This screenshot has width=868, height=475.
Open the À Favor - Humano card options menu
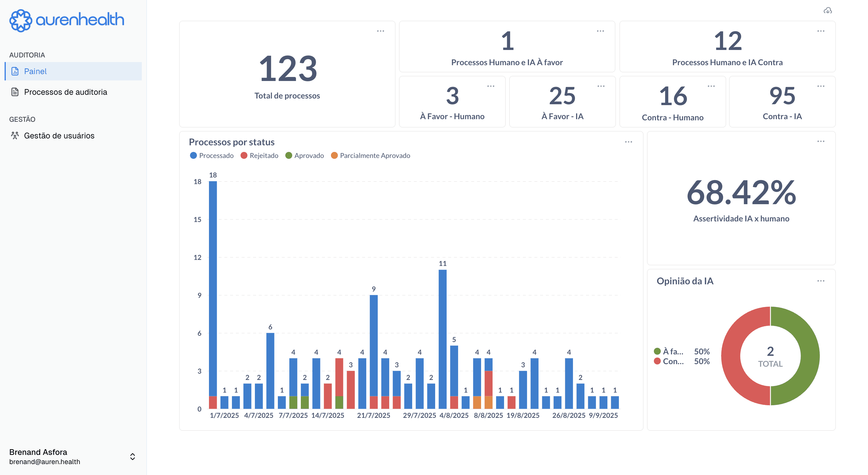(x=491, y=86)
